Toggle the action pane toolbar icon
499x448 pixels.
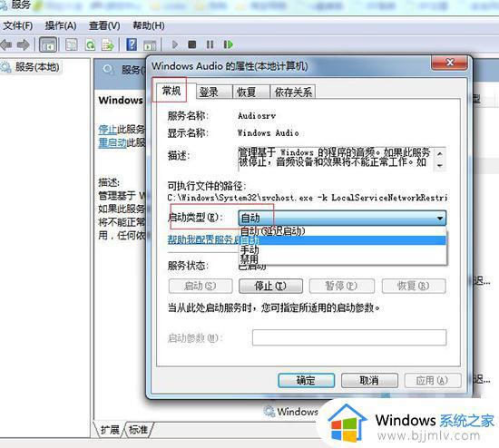coord(150,45)
